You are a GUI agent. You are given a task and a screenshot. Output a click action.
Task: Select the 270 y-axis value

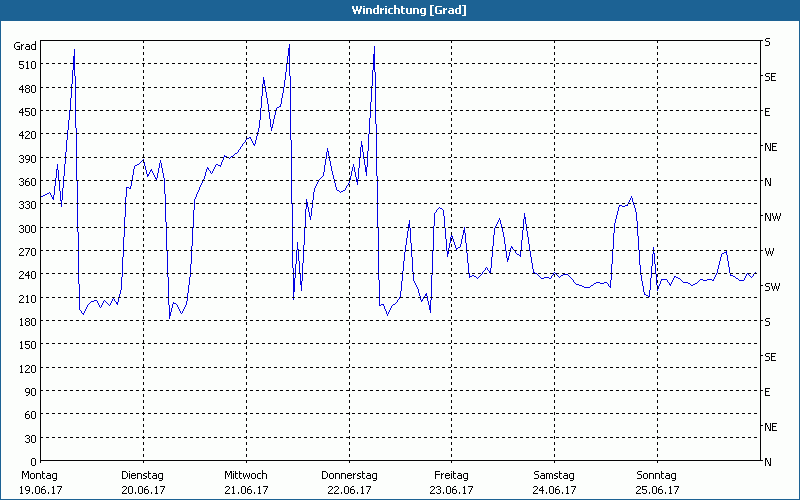tap(28, 252)
